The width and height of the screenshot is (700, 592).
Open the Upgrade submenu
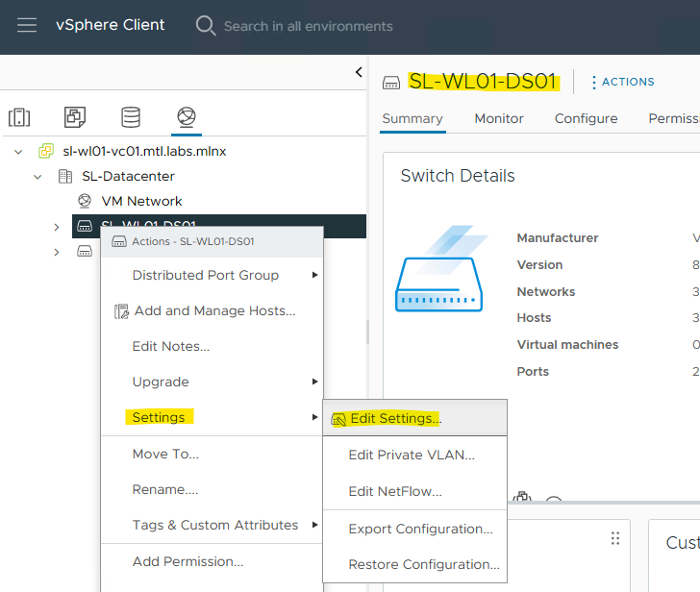point(212,382)
